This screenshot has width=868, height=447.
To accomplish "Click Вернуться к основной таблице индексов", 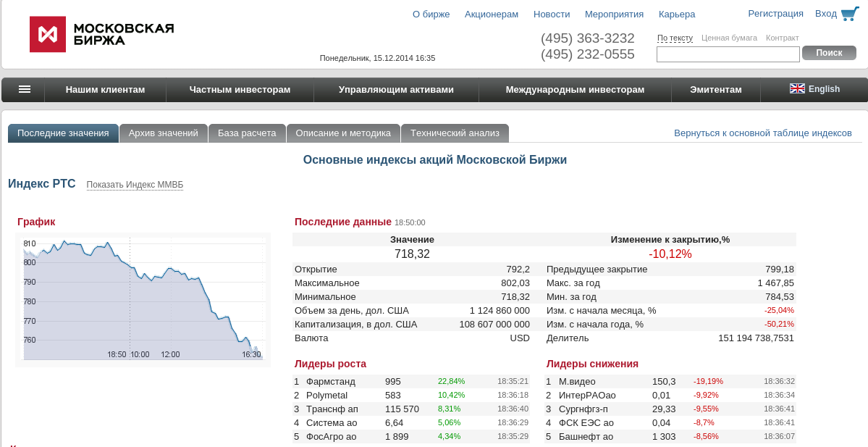I will (x=763, y=133).
